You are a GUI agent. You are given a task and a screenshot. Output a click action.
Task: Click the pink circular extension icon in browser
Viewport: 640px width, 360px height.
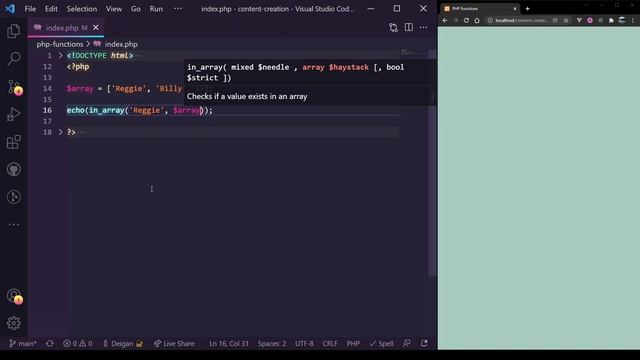click(590, 20)
